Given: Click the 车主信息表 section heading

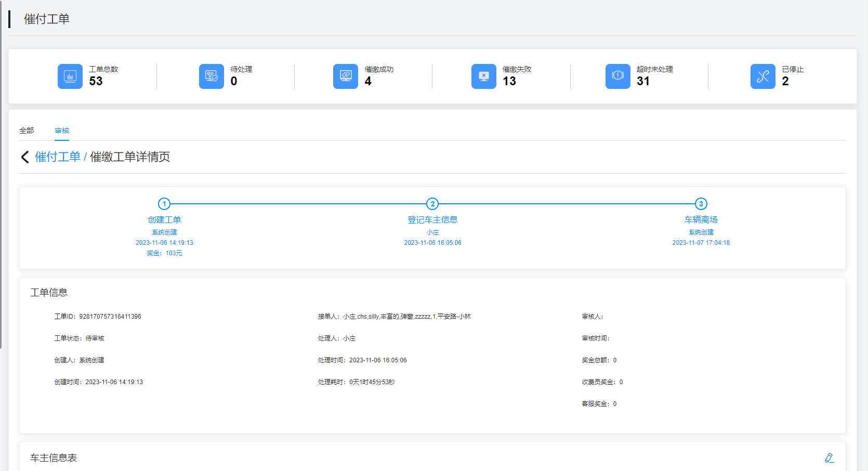Looking at the screenshot, I should click(x=54, y=458).
